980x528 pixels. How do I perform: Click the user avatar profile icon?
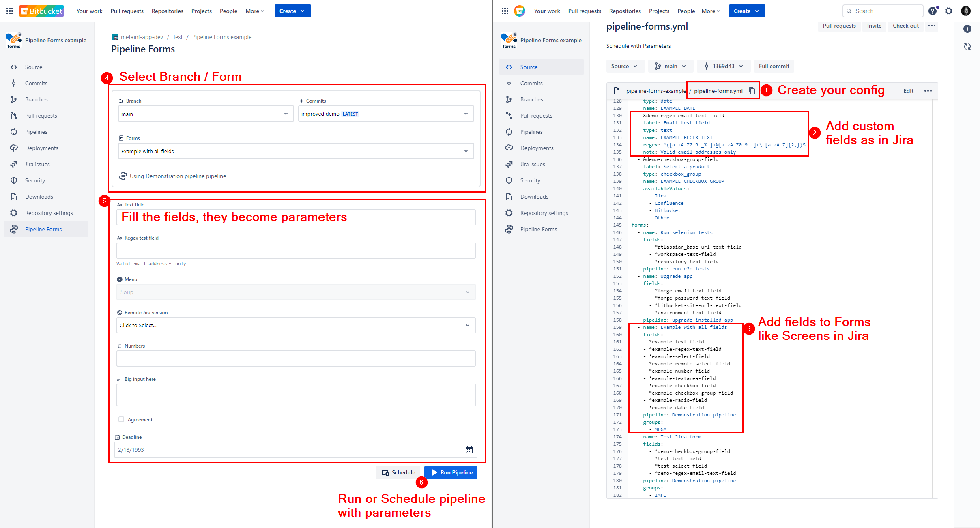tap(965, 11)
